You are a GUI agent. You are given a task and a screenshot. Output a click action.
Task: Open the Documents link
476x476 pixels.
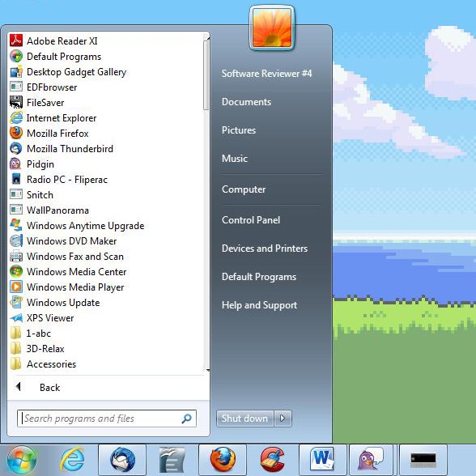pyautogui.click(x=246, y=102)
